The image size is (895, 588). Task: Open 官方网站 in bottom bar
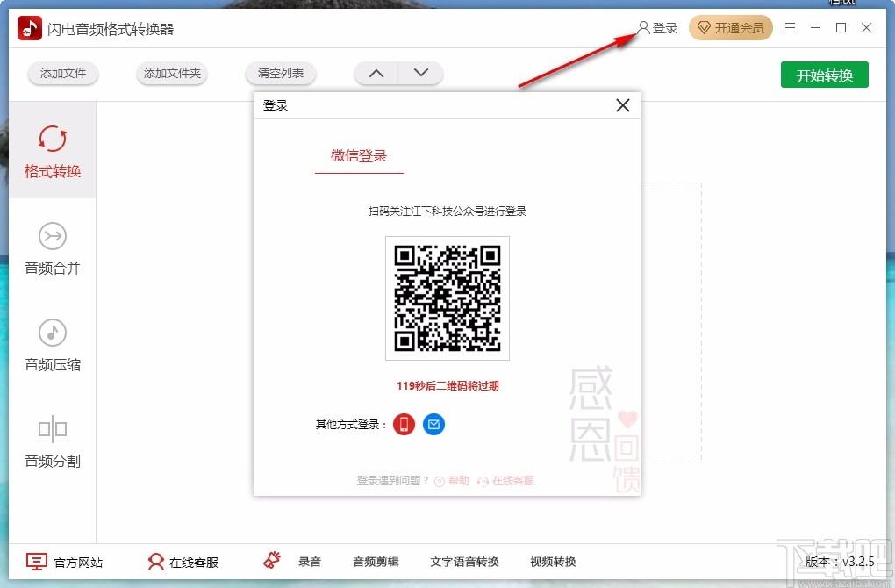(x=65, y=562)
